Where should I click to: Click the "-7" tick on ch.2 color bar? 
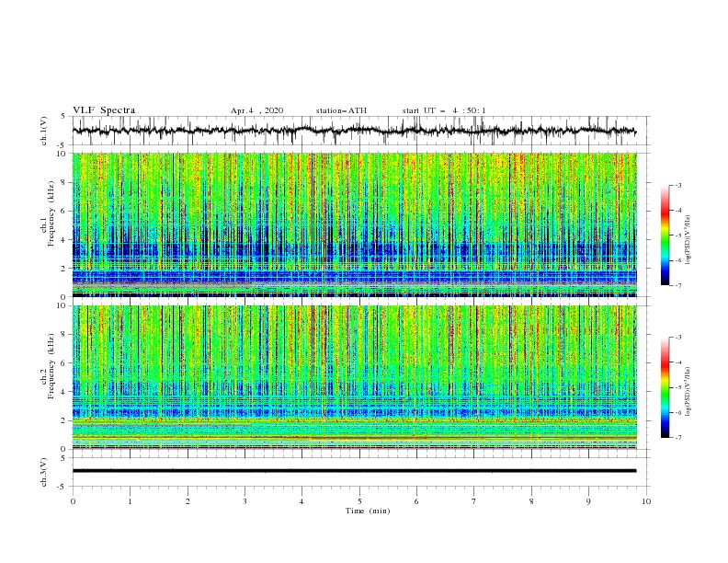pos(677,438)
